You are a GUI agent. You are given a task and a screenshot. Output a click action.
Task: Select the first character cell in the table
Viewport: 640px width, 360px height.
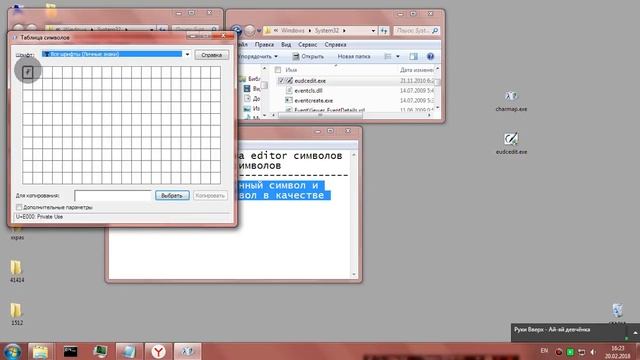pos(27,73)
